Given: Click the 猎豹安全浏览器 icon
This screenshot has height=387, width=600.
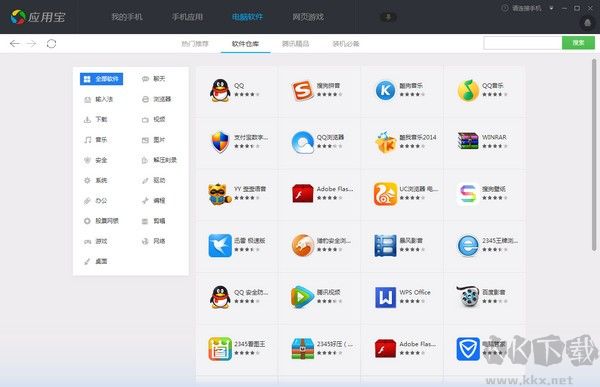Looking at the screenshot, I should tap(302, 245).
